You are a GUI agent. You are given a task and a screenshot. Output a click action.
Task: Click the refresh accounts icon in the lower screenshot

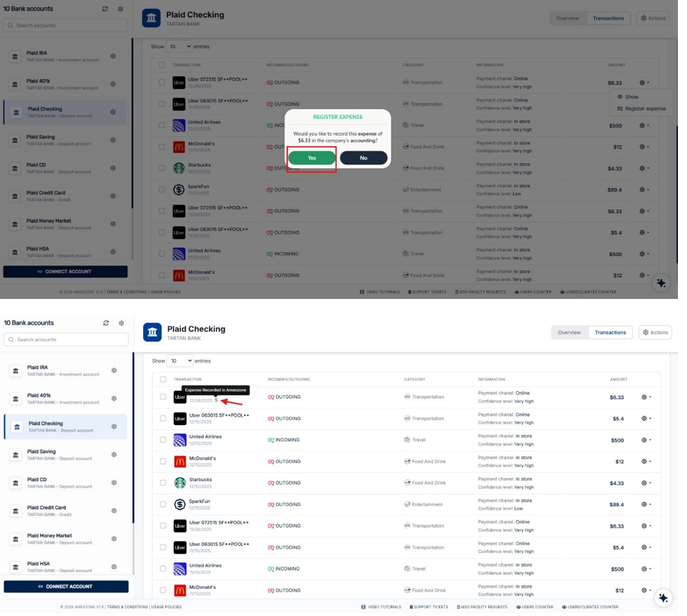click(x=106, y=323)
